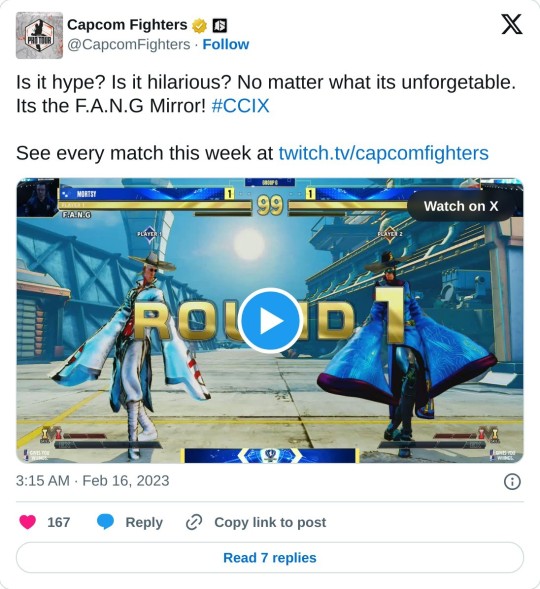Screen dimensions: 540x589
Task: Click the Capcom Fighters display name
Action: point(127,25)
